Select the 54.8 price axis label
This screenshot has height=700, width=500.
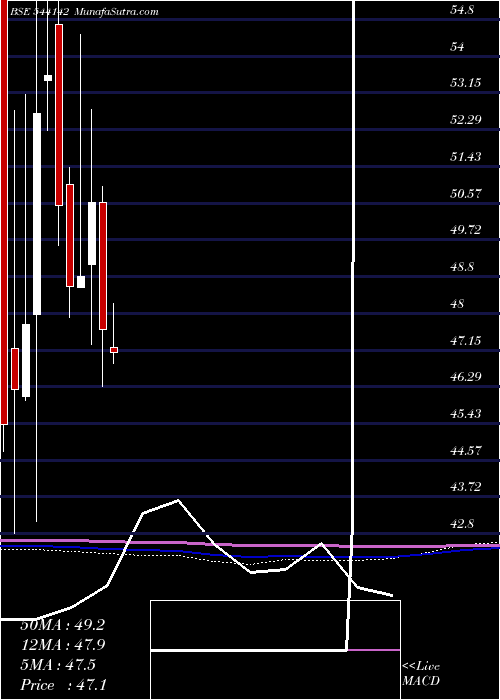[462, 10]
